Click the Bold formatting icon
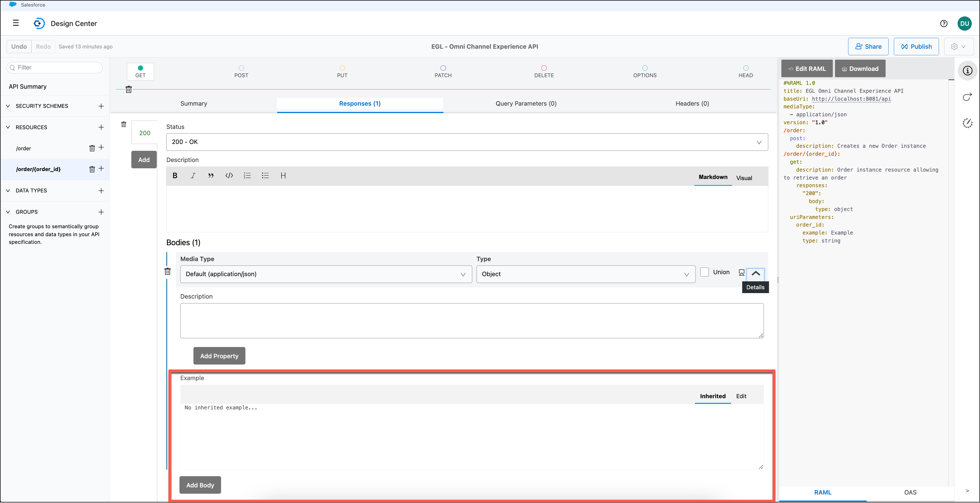 point(175,175)
